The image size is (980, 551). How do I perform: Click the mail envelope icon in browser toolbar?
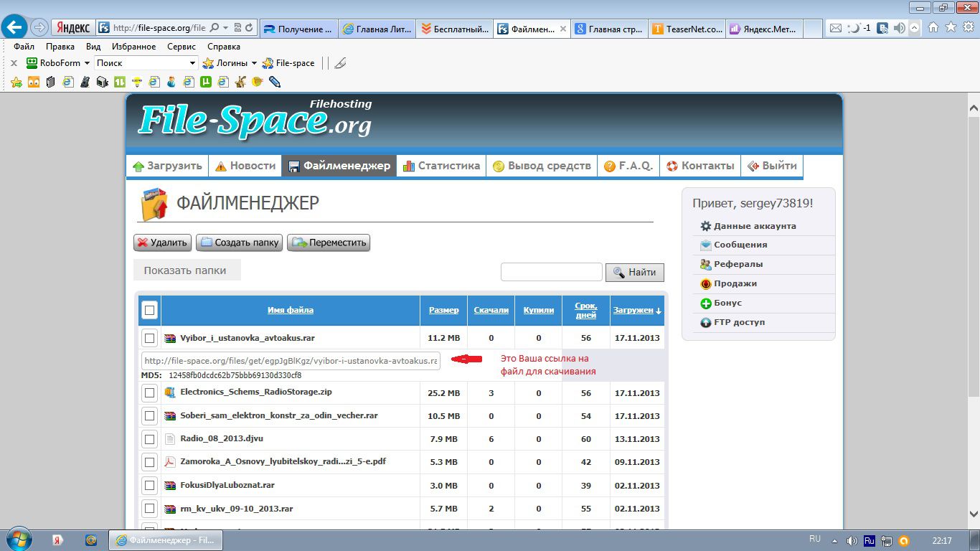tap(835, 28)
